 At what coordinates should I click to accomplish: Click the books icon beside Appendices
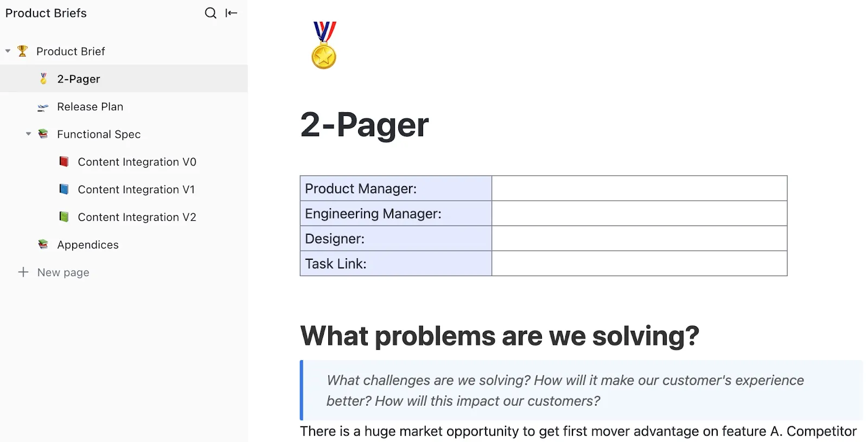[43, 245]
